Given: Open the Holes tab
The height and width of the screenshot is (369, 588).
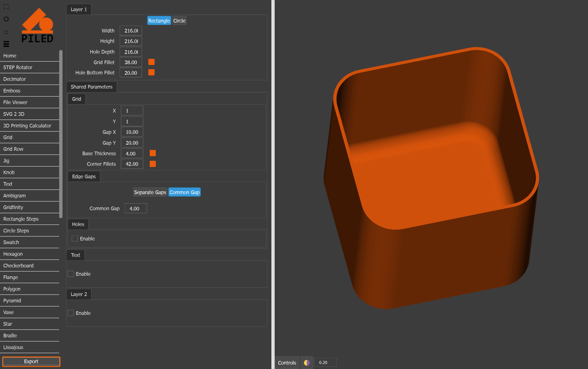Looking at the screenshot, I should point(78,224).
